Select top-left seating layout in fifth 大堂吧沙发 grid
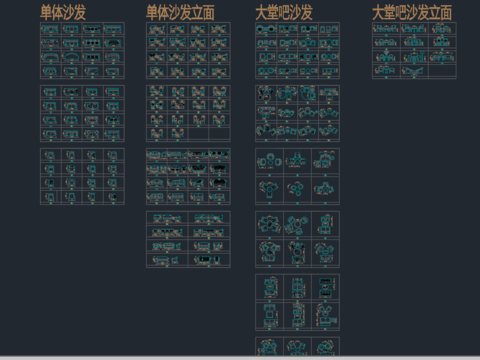The width and height of the screenshot is (480, 360). point(269,288)
